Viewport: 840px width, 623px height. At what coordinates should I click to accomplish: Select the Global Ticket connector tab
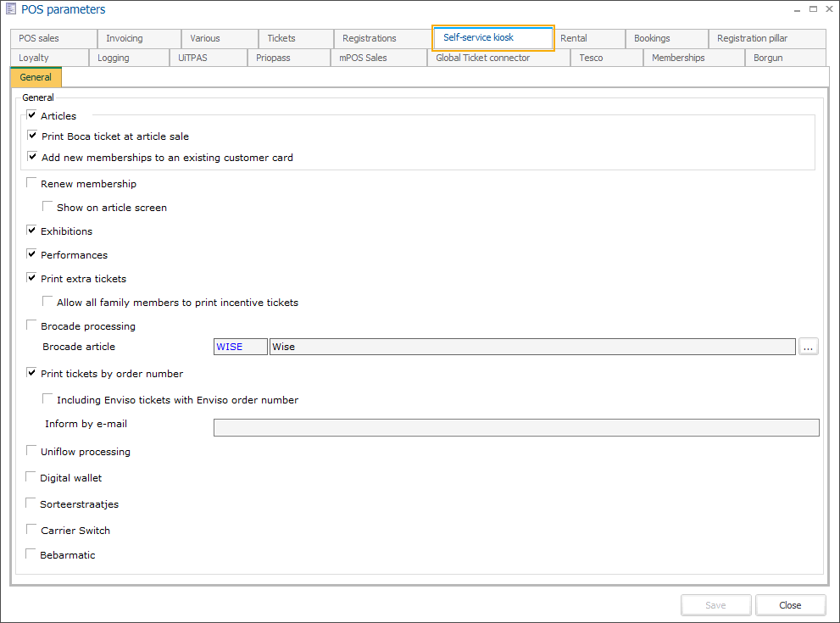(482, 58)
